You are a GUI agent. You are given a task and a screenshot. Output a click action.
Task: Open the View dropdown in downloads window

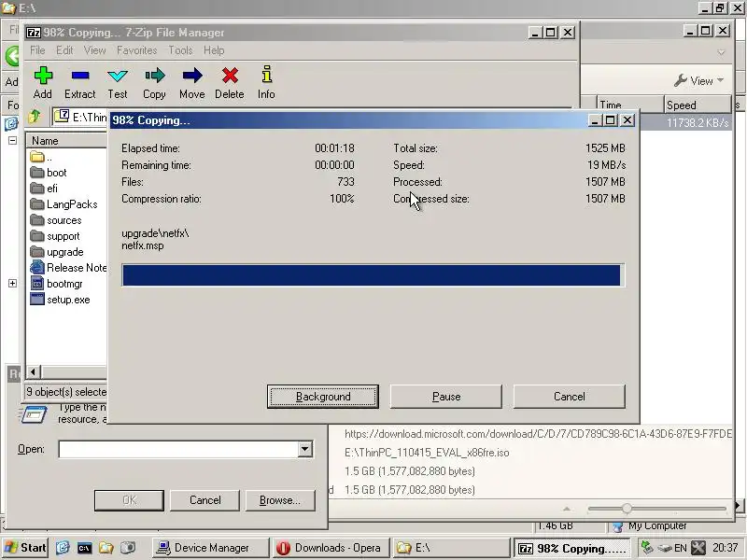point(699,81)
